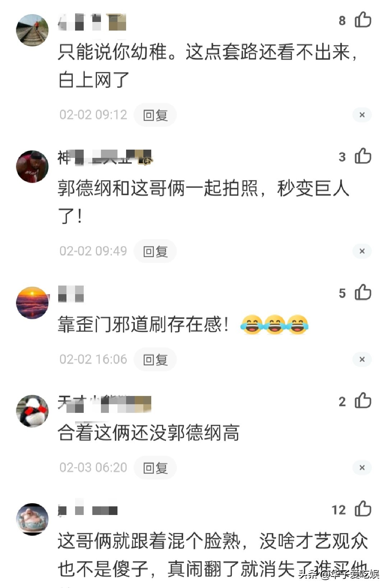The width and height of the screenshot is (388, 588).
Task: Open the basketball player avatar profile
Action: click(32, 167)
